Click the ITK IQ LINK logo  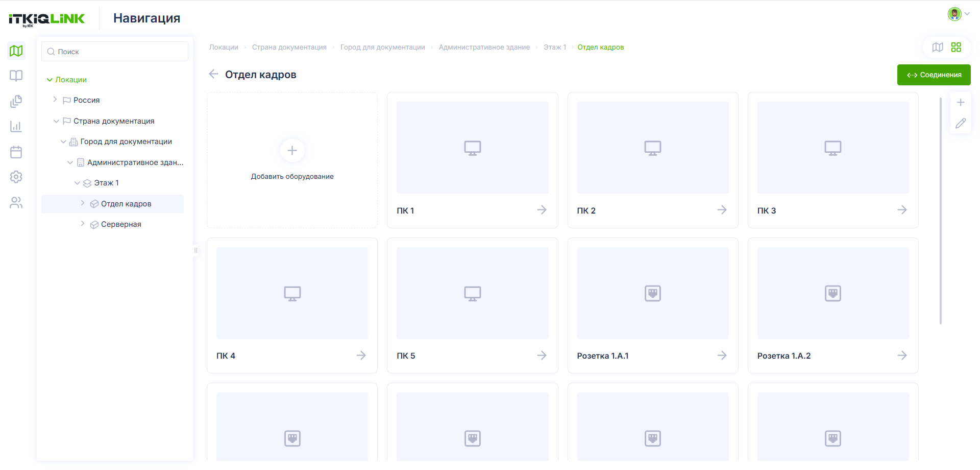click(x=47, y=19)
